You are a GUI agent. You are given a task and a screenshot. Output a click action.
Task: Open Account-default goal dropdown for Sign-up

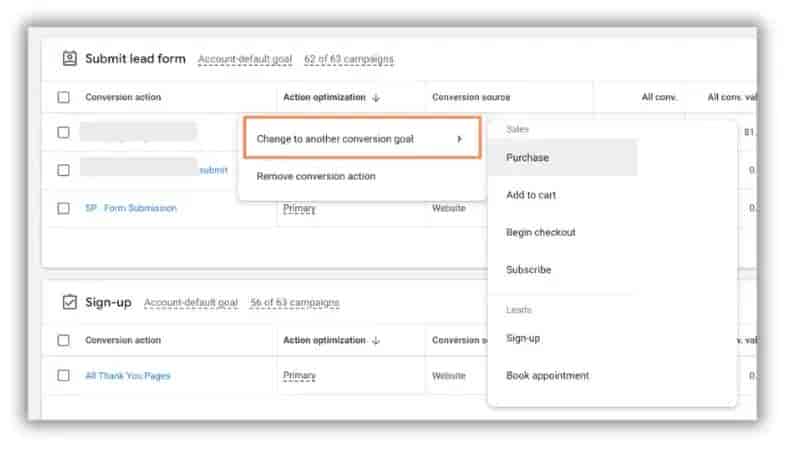pos(190,303)
